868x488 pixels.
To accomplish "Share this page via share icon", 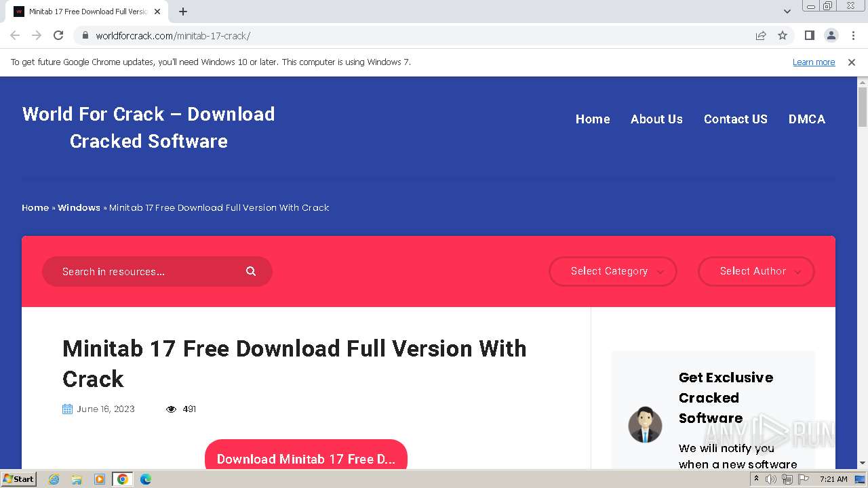I will pos(761,35).
